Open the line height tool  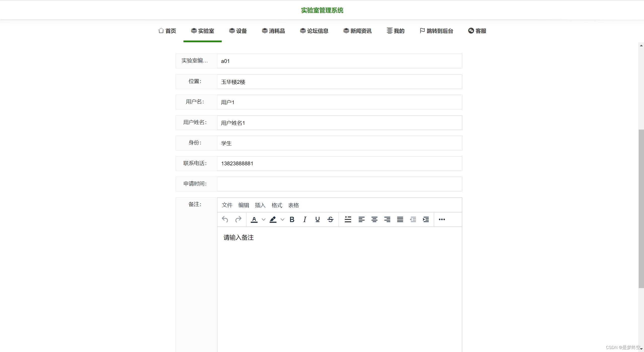click(x=348, y=219)
